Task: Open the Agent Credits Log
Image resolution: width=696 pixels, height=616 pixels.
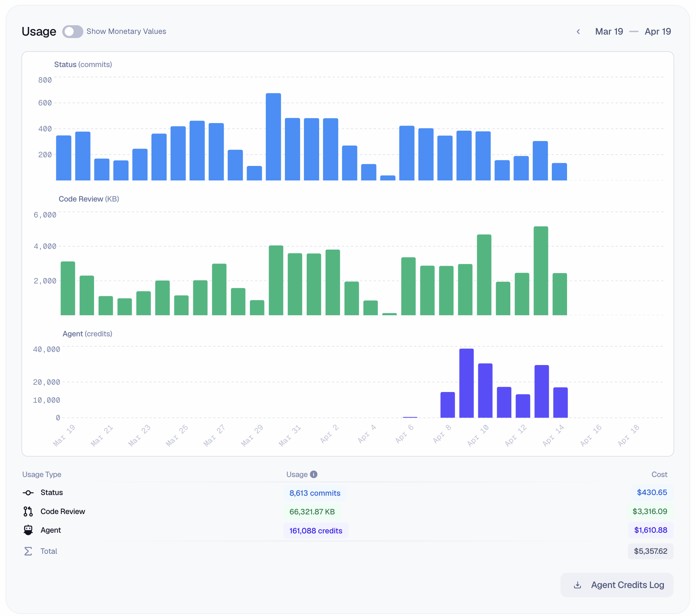Action: (x=628, y=585)
